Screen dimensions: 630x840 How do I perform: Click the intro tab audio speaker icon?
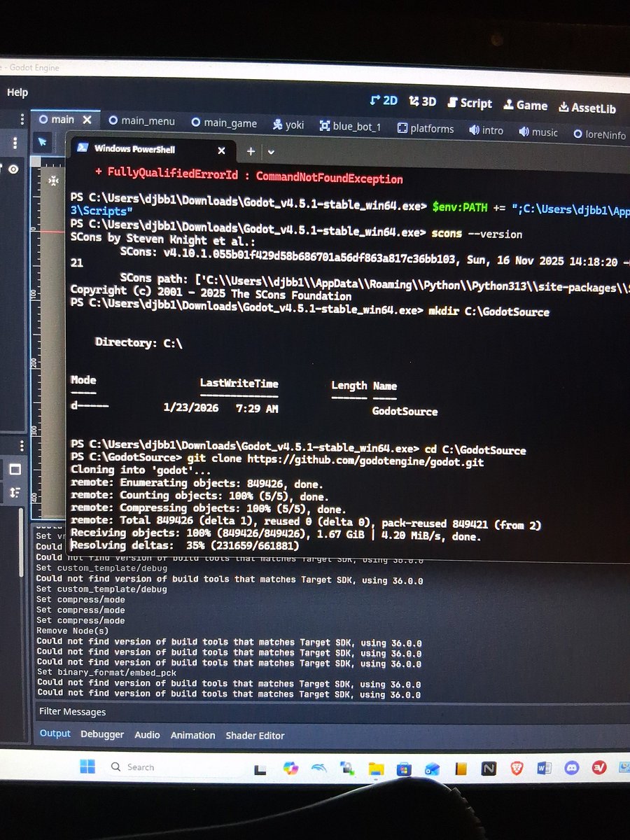474,130
